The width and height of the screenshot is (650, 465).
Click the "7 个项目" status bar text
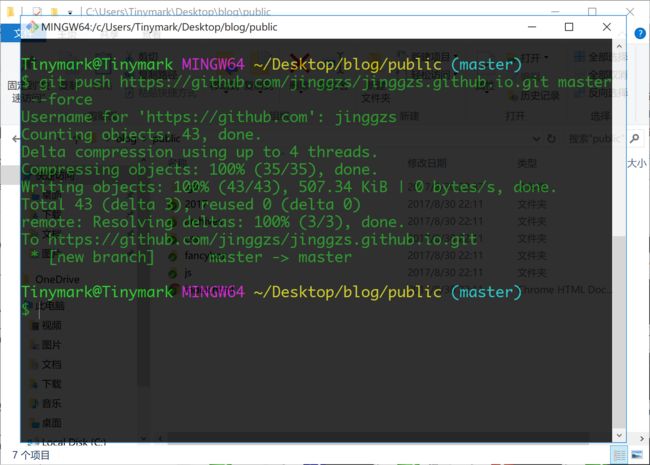click(31, 455)
